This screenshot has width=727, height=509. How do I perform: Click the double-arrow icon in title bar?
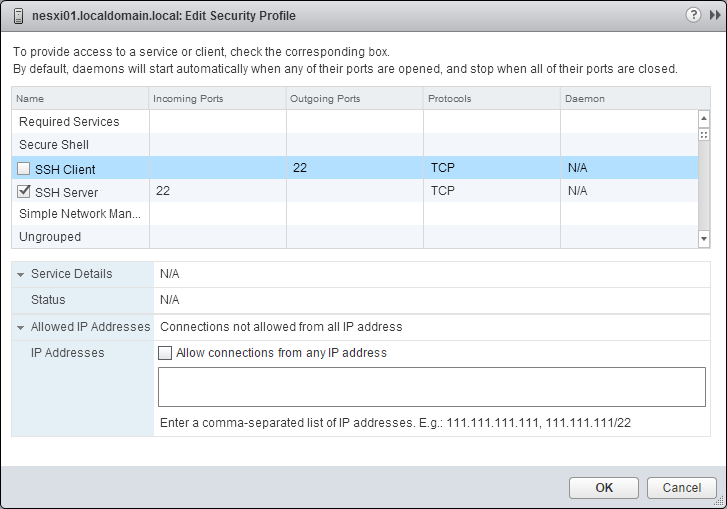click(x=711, y=16)
